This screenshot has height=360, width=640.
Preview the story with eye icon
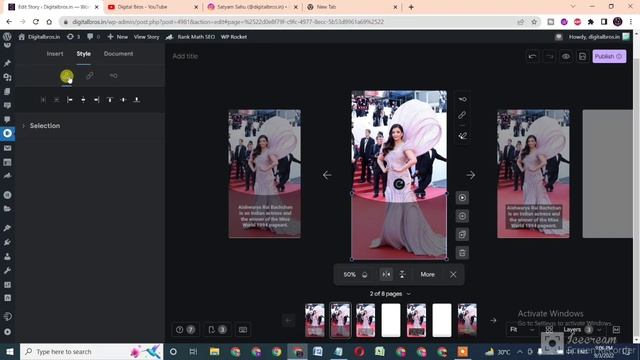point(566,56)
